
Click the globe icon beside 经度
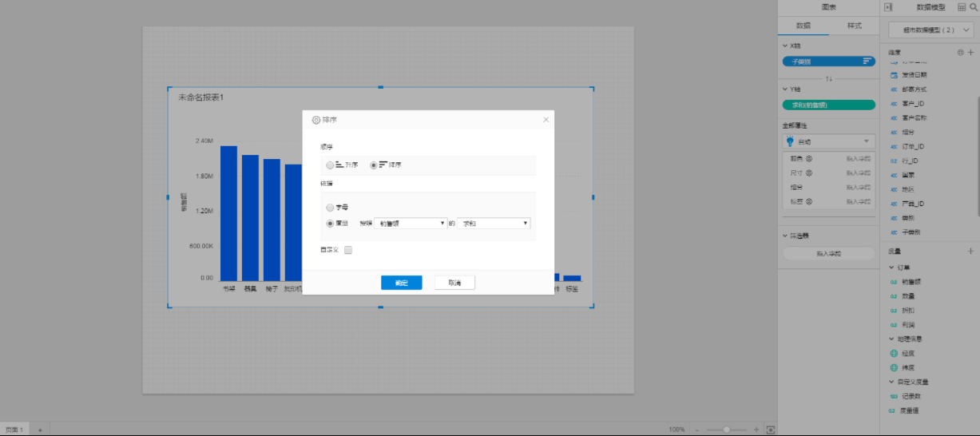894,353
